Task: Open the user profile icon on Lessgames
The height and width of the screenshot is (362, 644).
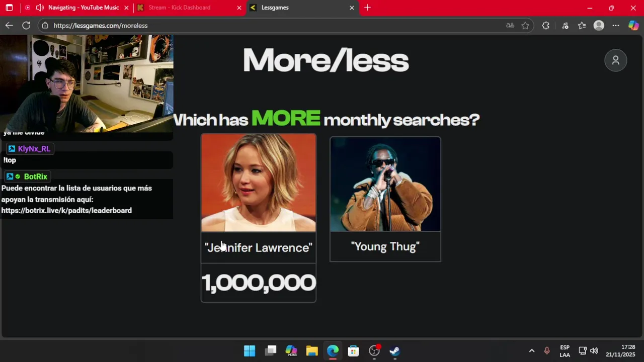Action: click(615, 60)
